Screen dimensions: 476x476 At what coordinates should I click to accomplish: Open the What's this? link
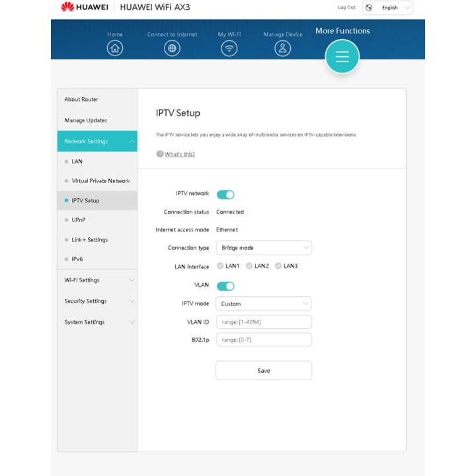pyautogui.click(x=180, y=154)
